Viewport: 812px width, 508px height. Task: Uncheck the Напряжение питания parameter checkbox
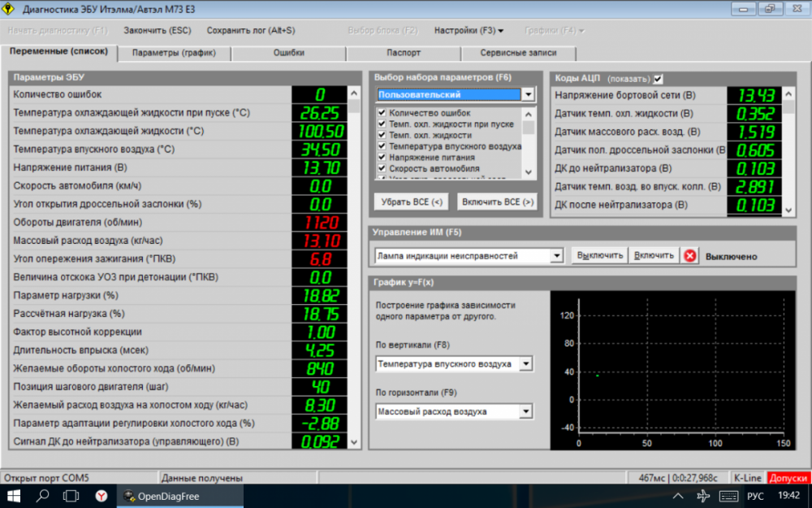(382, 158)
